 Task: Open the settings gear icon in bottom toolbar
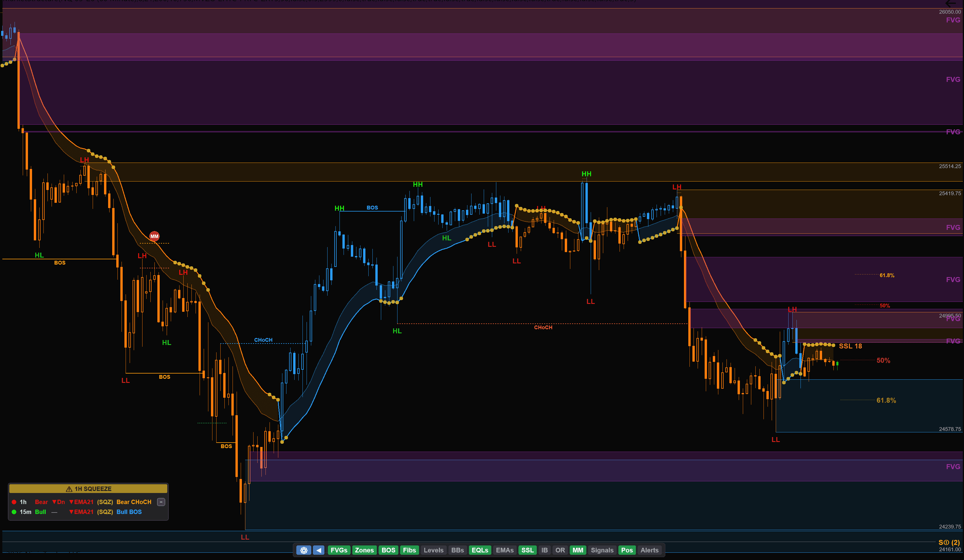[304, 550]
